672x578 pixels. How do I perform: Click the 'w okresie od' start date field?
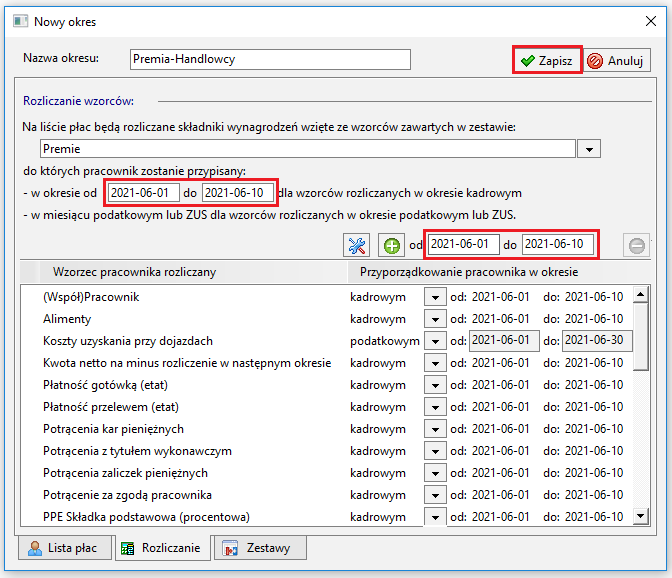pyautogui.click(x=143, y=193)
